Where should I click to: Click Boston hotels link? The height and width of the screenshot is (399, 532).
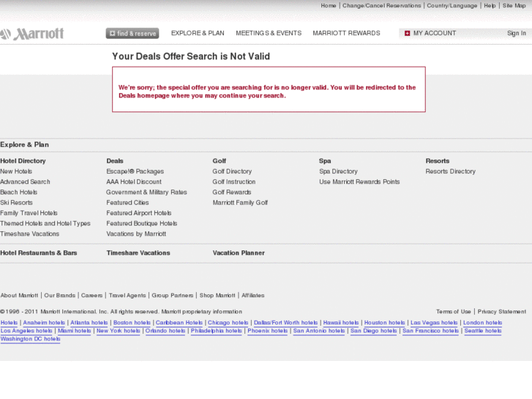[x=132, y=323]
